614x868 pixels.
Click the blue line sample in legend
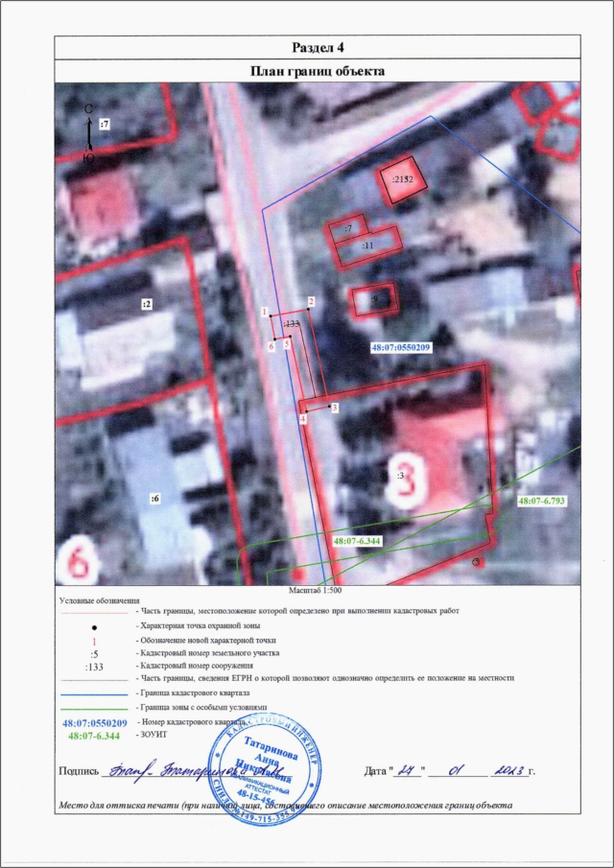pos(93,692)
